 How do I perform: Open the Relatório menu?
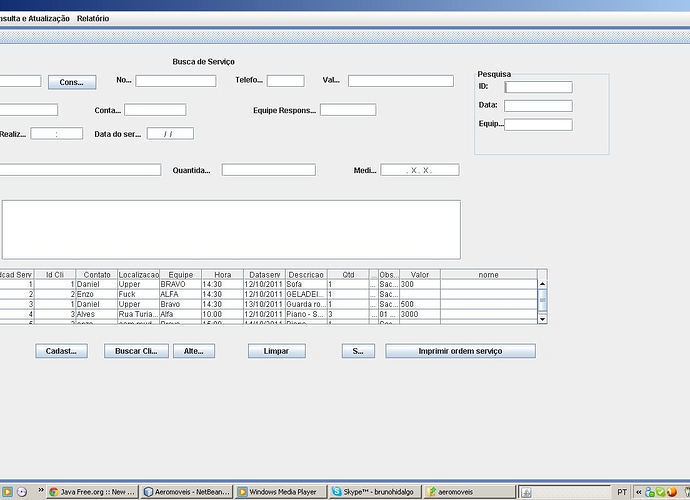click(93, 18)
